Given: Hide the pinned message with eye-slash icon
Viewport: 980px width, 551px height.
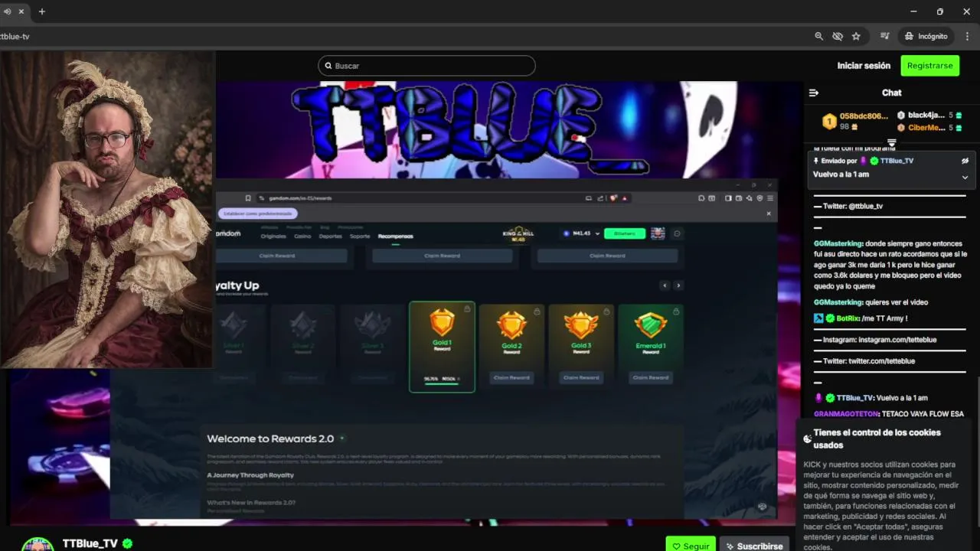Looking at the screenshot, I should coord(965,161).
